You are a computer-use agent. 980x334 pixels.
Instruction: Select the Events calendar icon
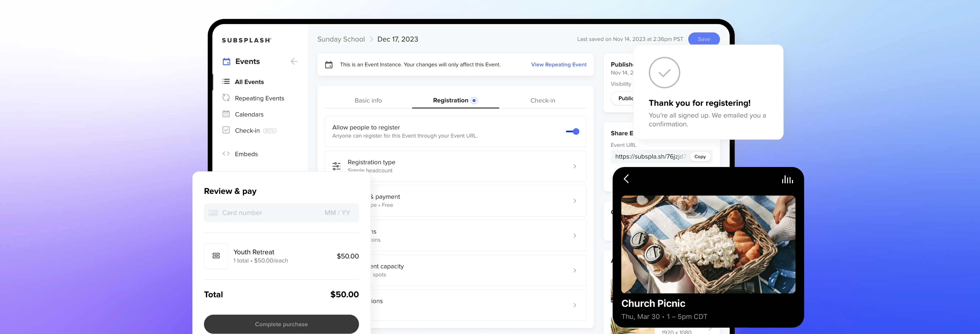coord(226,61)
